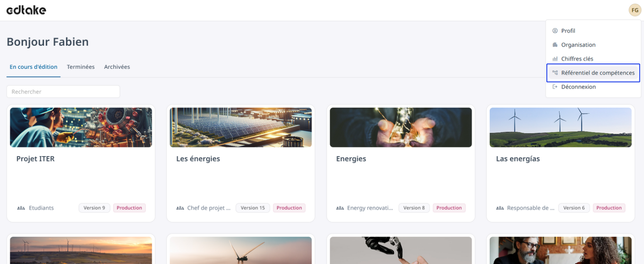
Task: Click Production badge on Energies card
Action: [449, 208]
